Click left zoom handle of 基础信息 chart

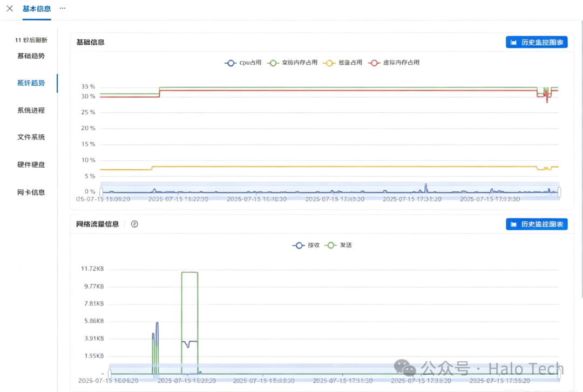(x=101, y=192)
